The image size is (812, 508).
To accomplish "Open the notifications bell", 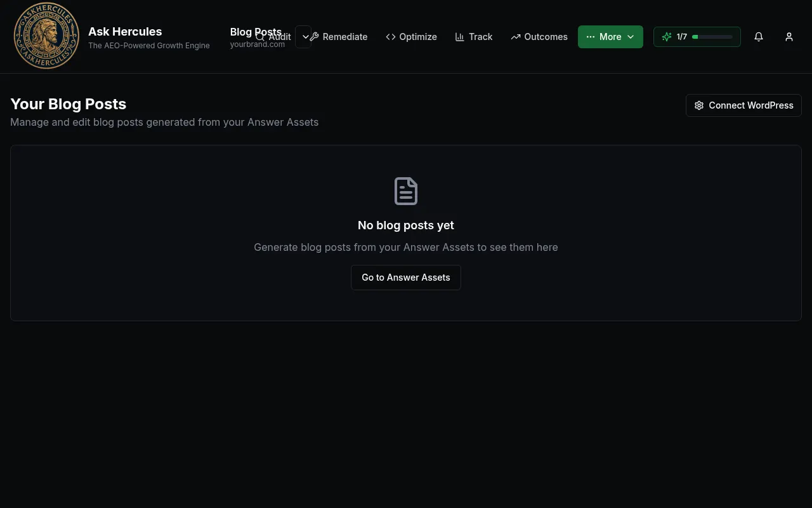I will (x=759, y=37).
